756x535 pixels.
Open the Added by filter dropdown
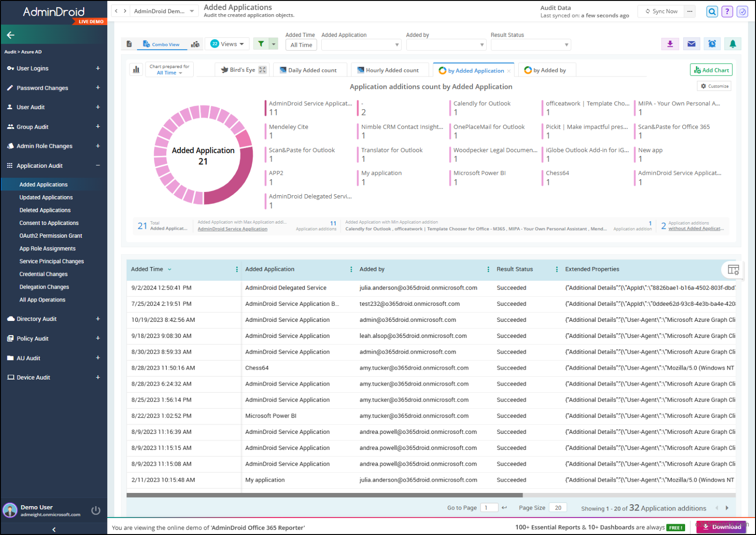[446, 45]
